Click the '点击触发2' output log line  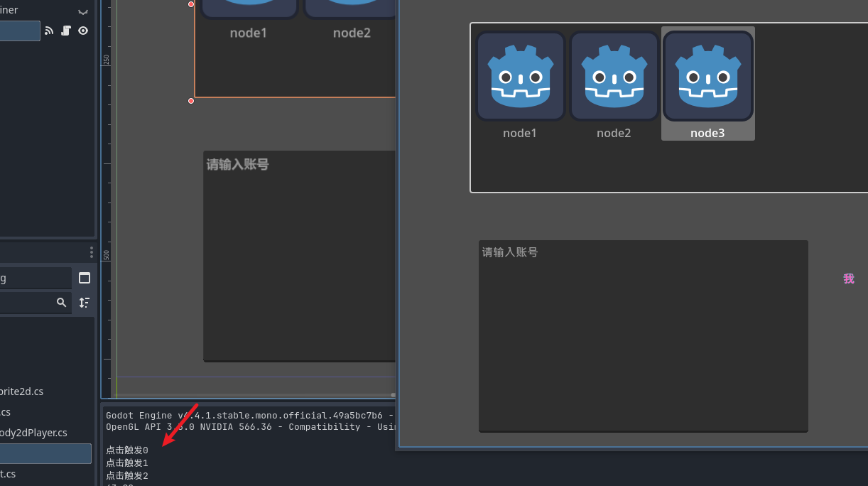click(127, 476)
